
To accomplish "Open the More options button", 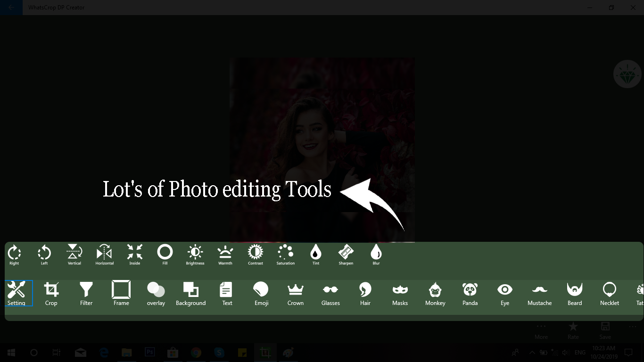I will [x=541, y=331].
